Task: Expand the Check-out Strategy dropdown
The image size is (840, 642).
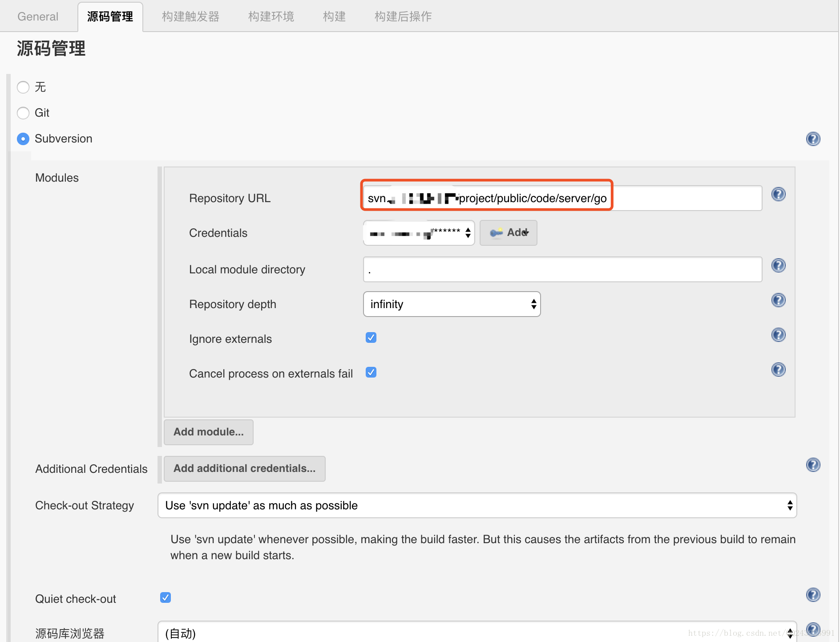Action: point(477,505)
